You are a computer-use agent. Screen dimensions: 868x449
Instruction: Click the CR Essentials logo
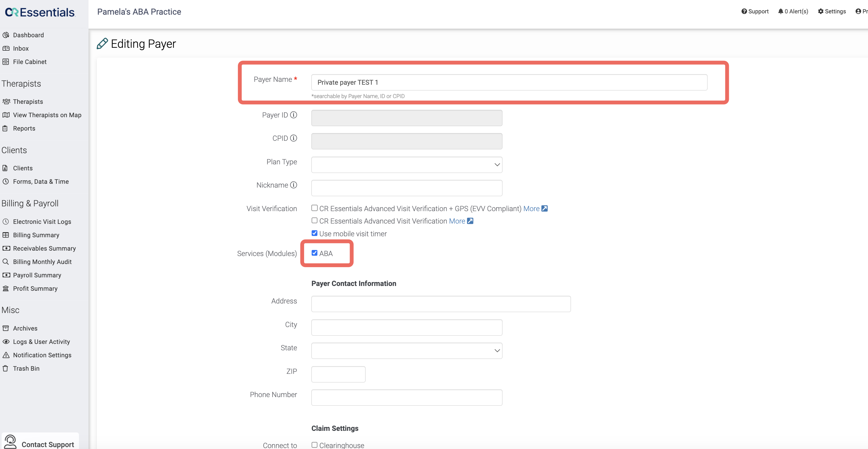[40, 12]
